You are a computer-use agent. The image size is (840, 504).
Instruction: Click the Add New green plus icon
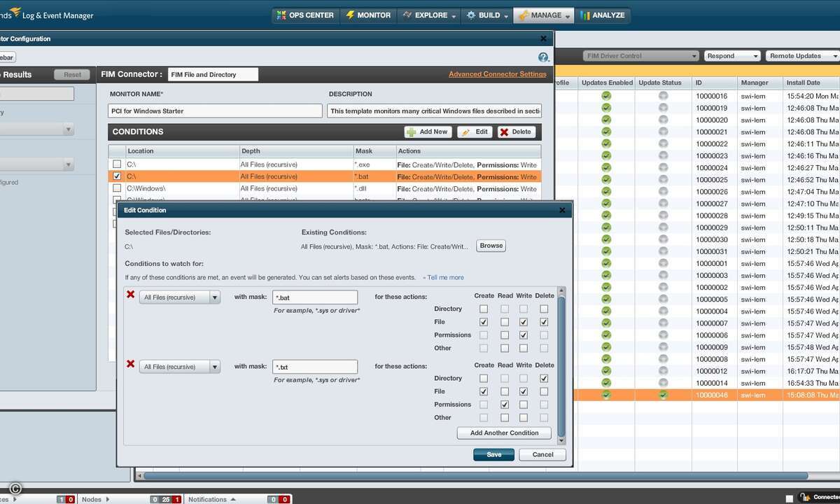tap(410, 132)
